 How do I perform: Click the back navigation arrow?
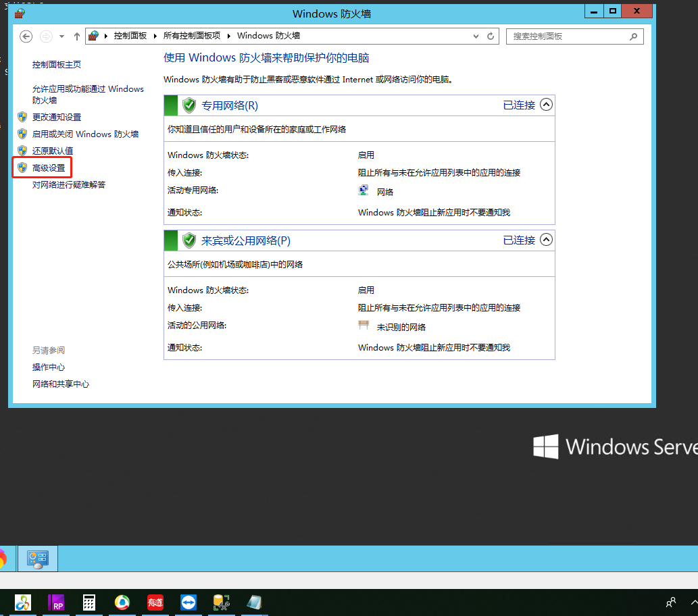[x=26, y=36]
